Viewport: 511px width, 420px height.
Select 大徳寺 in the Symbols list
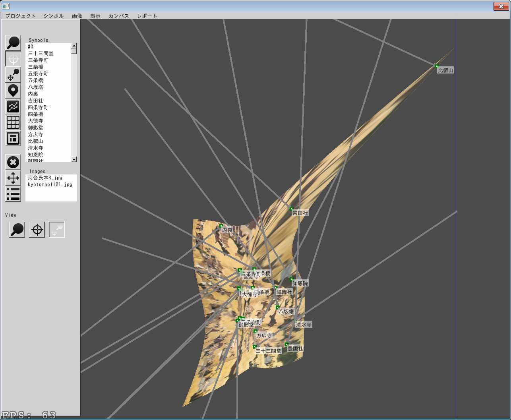(48, 121)
